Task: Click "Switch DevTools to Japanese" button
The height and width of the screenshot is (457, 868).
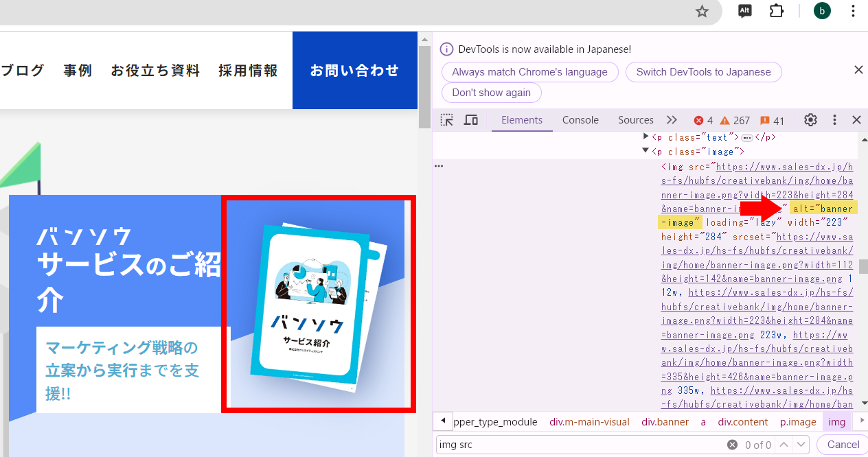Action: [x=704, y=72]
